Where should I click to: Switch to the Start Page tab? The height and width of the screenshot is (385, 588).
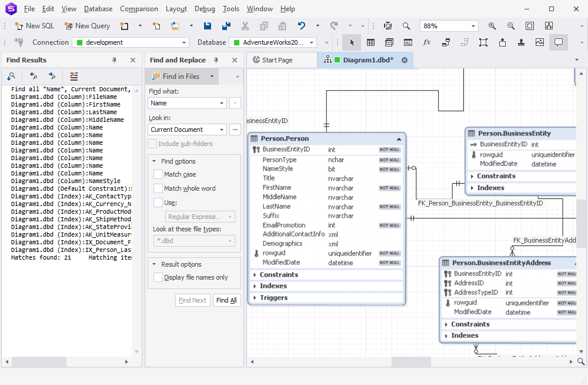(282, 60)
